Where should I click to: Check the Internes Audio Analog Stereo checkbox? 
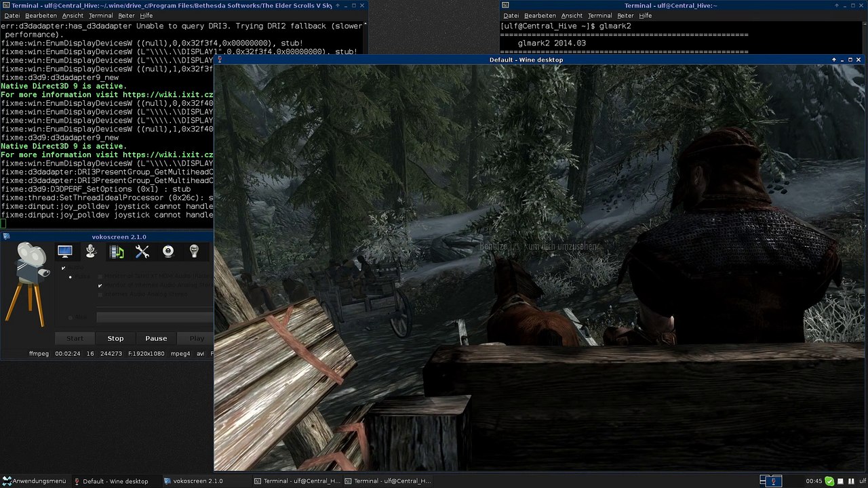(x=100, y=295)
